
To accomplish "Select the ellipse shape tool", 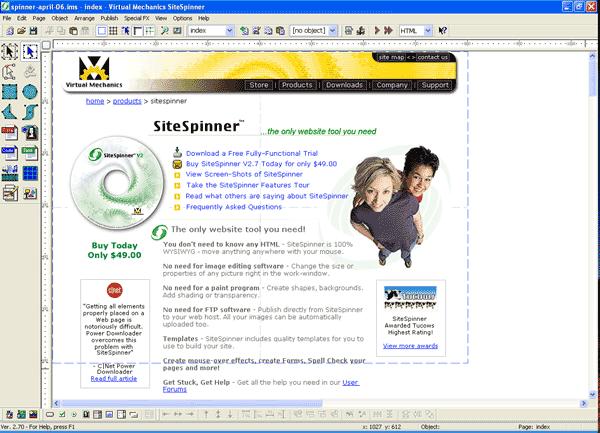I will tap(30, 92).
